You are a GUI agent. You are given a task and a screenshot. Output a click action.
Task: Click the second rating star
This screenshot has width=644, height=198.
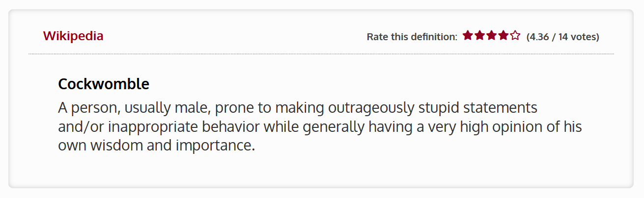coord(479,35)
